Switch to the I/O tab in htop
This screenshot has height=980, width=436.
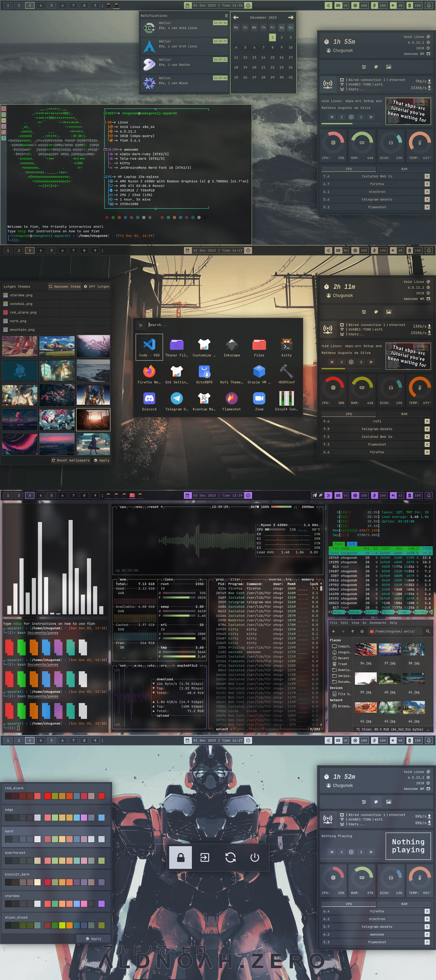(352, 544)
